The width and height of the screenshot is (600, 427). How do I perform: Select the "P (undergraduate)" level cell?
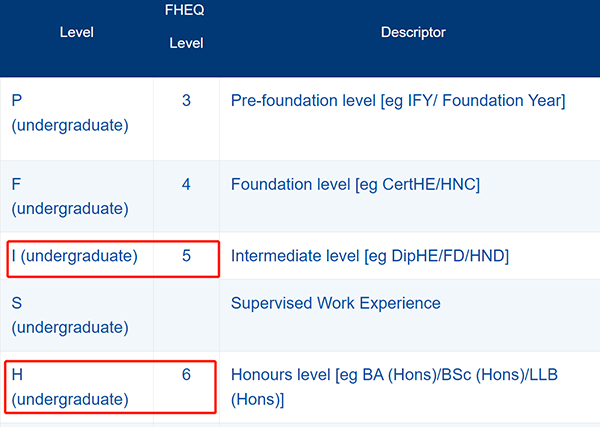pos(70,113)
